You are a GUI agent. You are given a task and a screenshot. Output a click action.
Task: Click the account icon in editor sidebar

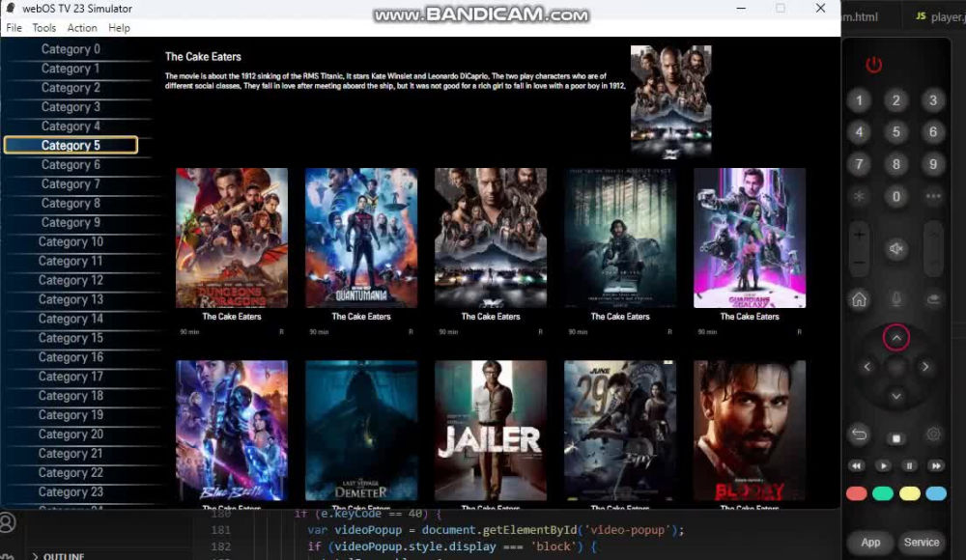tap(8, 523)
